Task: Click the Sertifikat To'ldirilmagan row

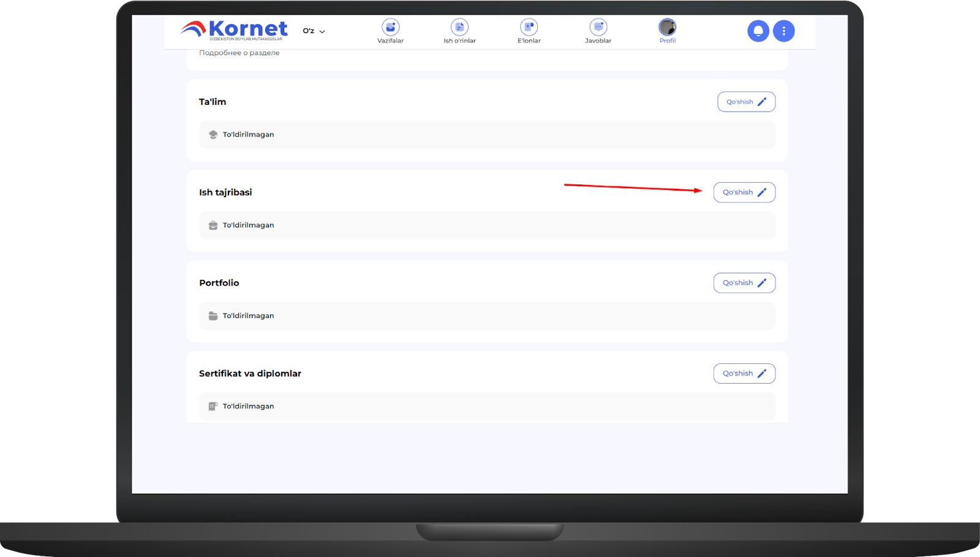Action: coord(486,406)
